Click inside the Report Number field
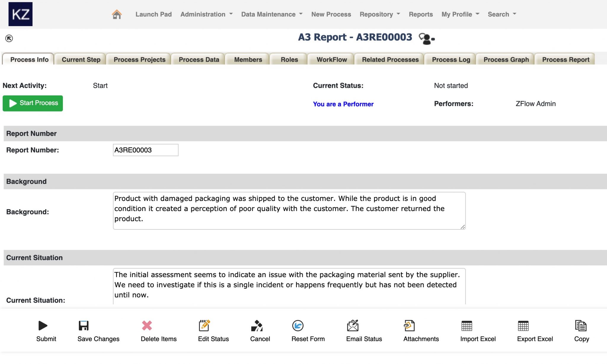Viewport: 607px width, 364px height. pos(145,150)
